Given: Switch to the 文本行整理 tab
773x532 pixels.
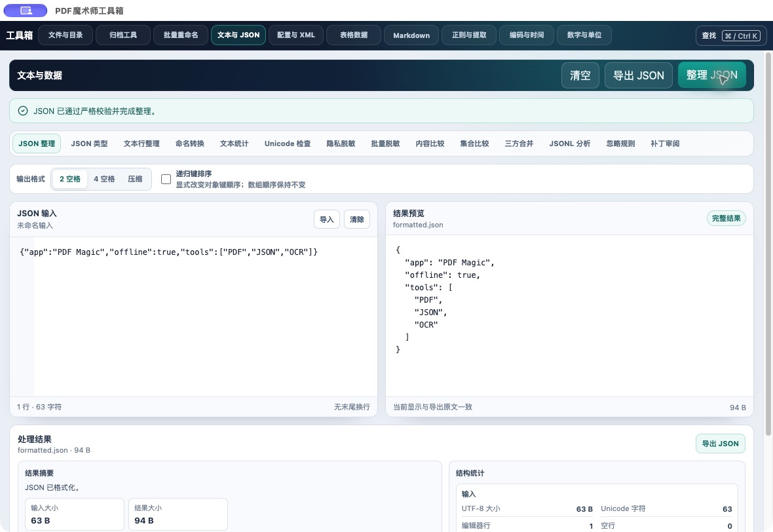Looking at the screenshot, I should tap(141, 143).
